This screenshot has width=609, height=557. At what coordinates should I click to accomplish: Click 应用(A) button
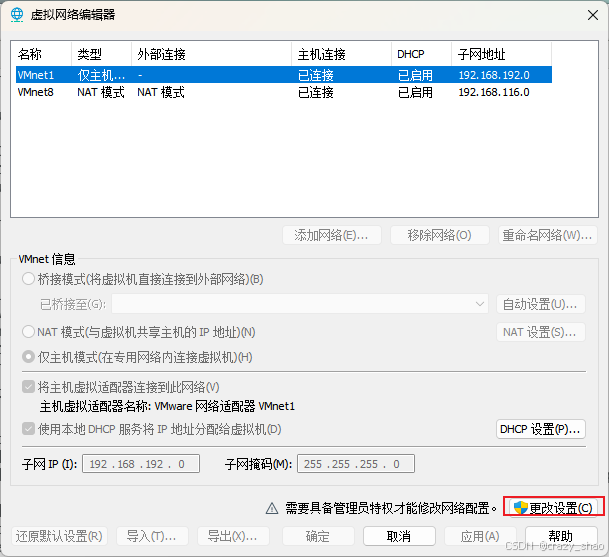tap(480, 536)
